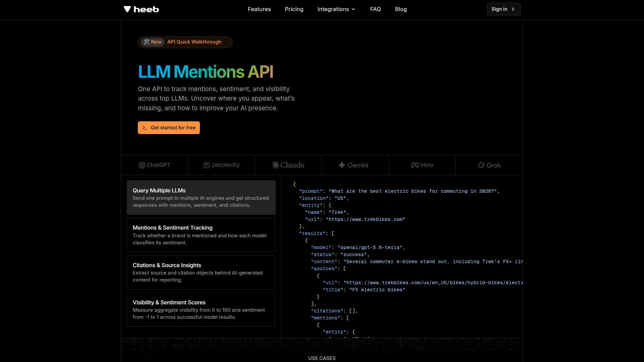644x362 pixels.
Task: Click the LLM Mentions API heading
Action: (x=206, y=72)
